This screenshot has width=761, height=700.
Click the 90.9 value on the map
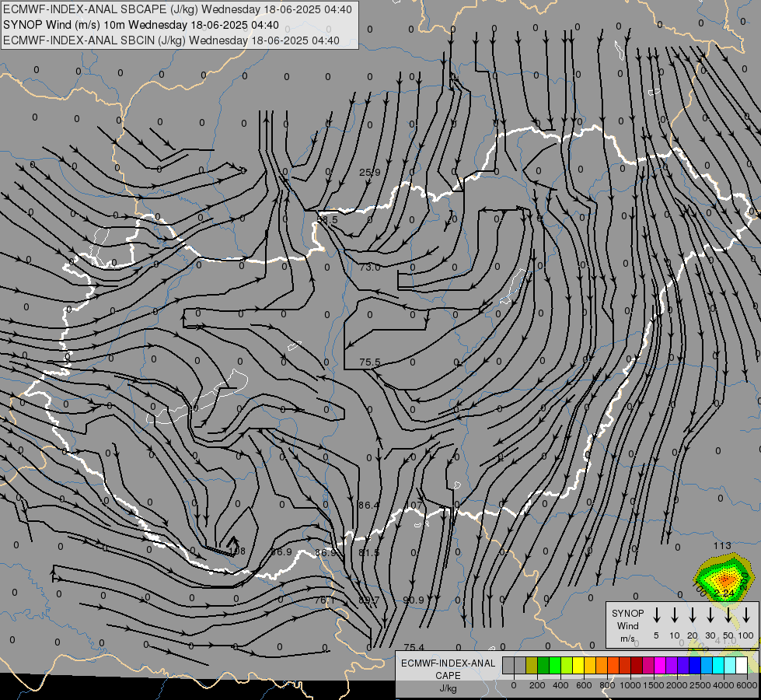tap(414, 600)
